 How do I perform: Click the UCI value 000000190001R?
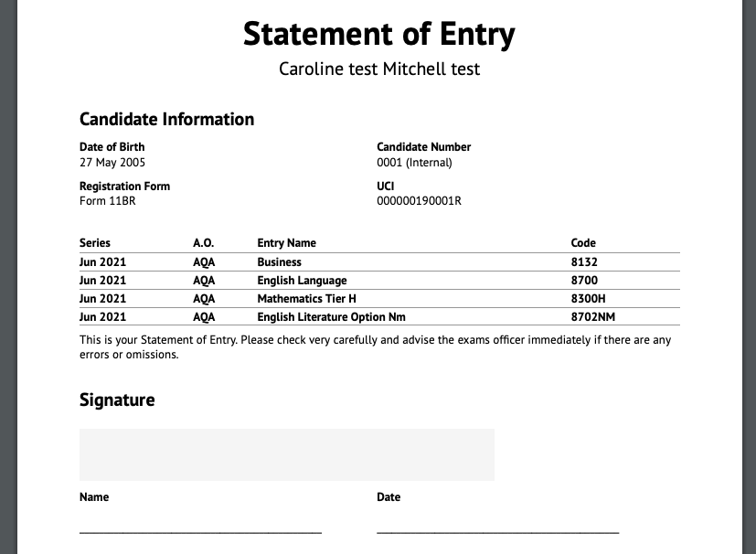419,201
